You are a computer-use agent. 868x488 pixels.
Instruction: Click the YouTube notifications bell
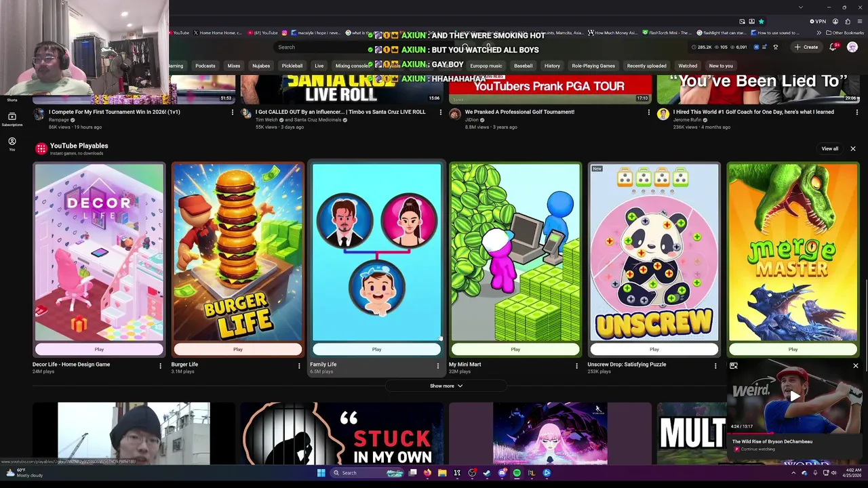coord(833,47)
